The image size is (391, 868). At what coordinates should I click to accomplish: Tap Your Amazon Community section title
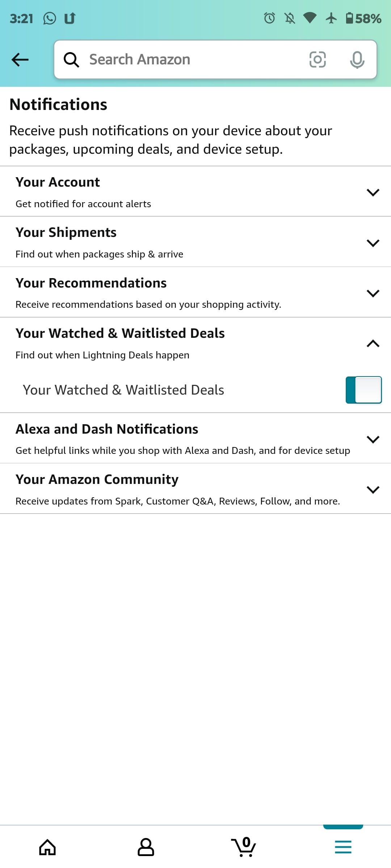[x=97, y=480]
